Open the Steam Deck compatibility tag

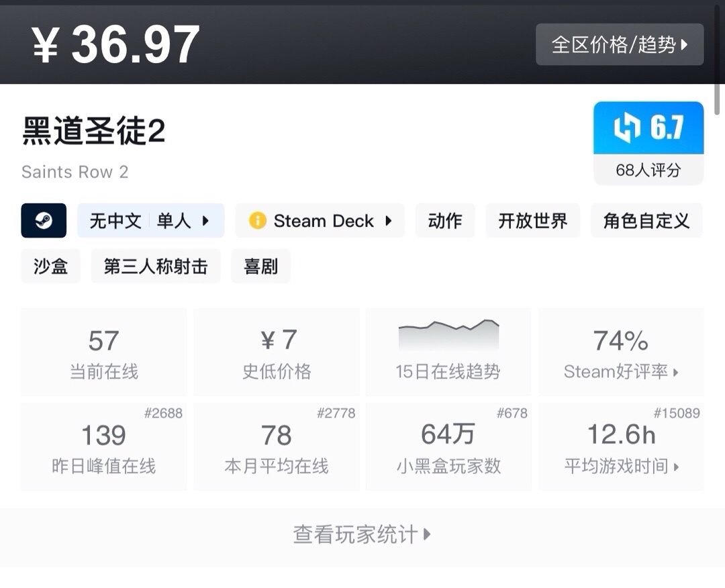(x=320, y=220)
